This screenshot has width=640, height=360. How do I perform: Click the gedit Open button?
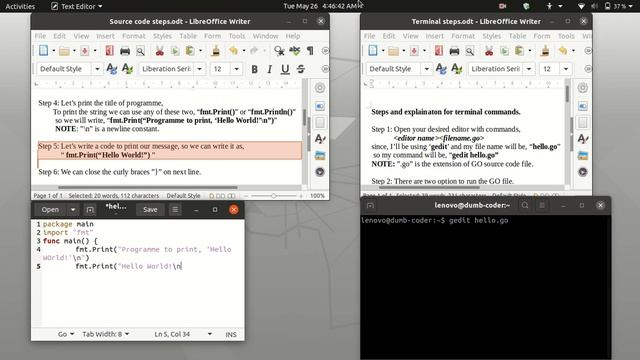click(50, 210)
